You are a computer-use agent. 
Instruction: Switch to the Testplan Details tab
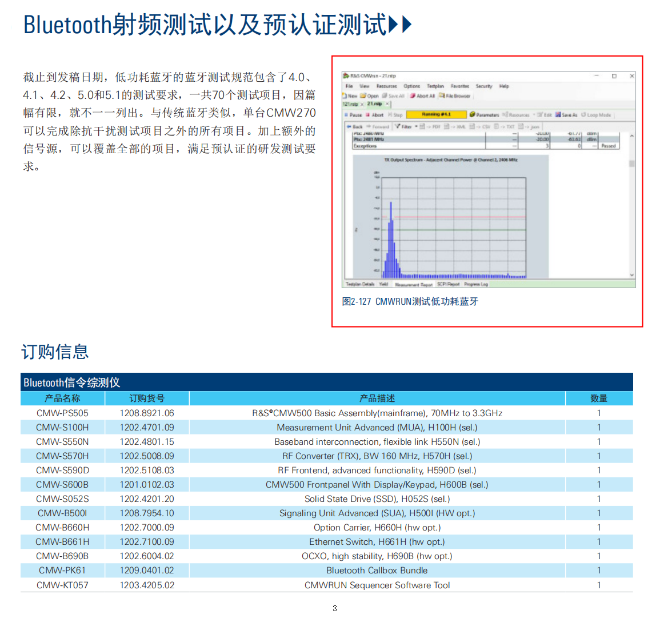click(x=360, y=284)
